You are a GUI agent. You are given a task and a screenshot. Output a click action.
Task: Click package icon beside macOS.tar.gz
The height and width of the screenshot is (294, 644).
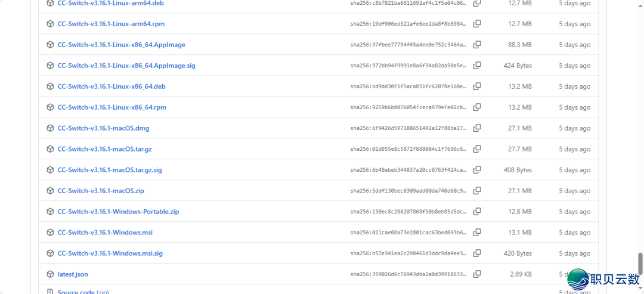50,149
